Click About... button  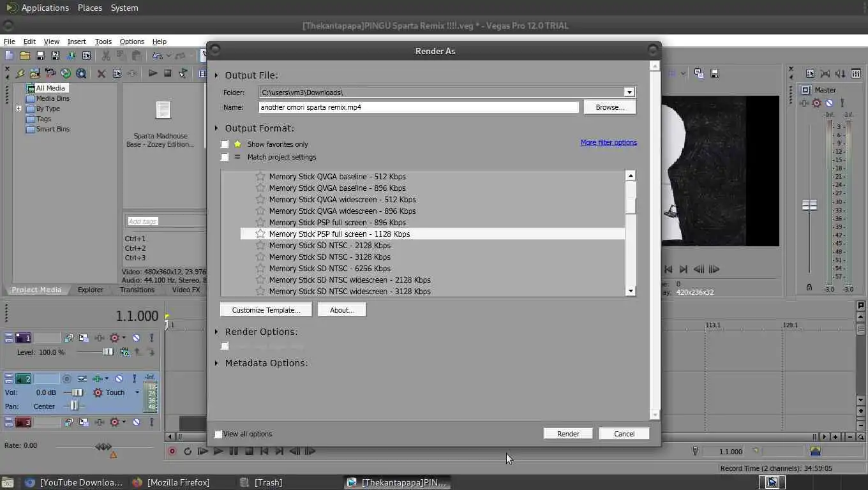click(341, 310)
